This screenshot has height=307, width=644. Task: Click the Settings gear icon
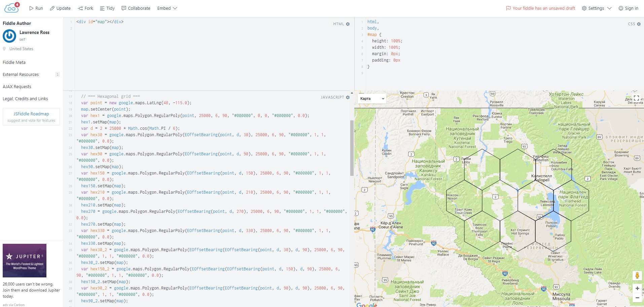584,8
